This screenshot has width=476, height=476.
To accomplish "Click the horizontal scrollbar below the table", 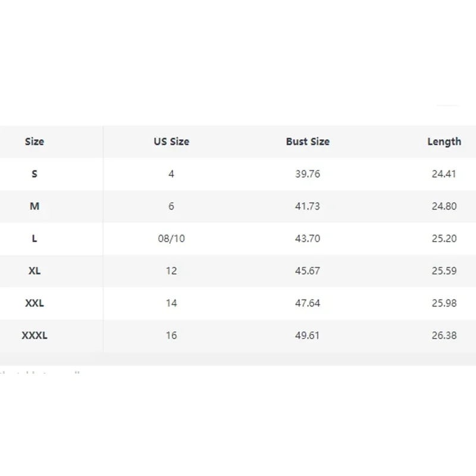I will (238, 359).
